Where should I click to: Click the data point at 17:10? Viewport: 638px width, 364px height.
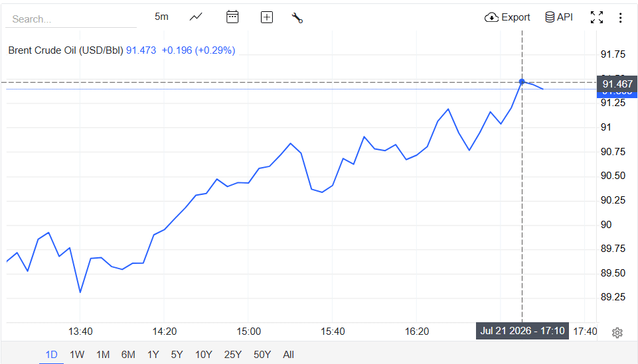[x=522, y=82]
